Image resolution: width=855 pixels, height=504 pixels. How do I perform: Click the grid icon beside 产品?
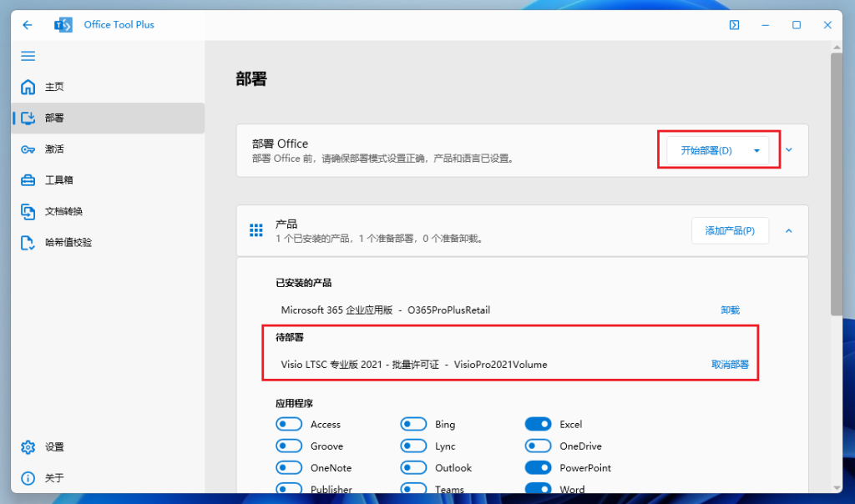[x=255, y=230]
